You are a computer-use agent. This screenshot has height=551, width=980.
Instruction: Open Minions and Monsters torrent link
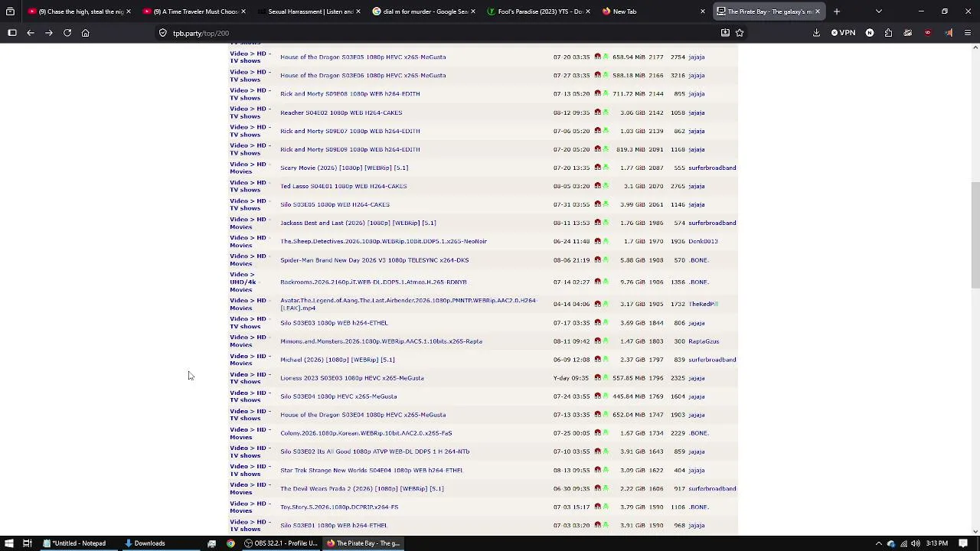(x=381, y=341)
